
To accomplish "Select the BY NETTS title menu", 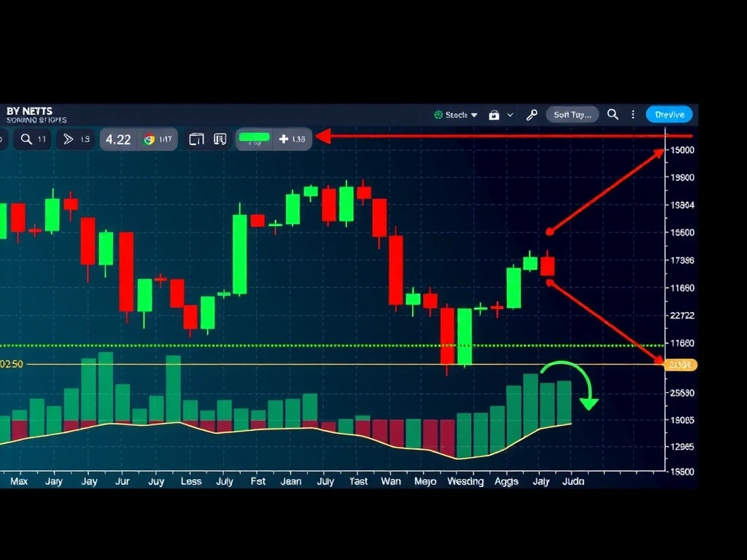I will [29, 111].
